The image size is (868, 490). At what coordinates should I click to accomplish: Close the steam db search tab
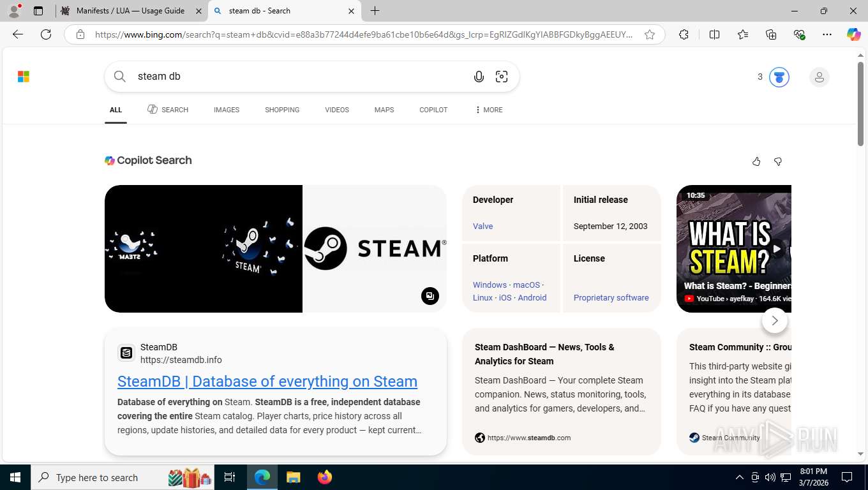pyautogui.click(x=351, y=11)
